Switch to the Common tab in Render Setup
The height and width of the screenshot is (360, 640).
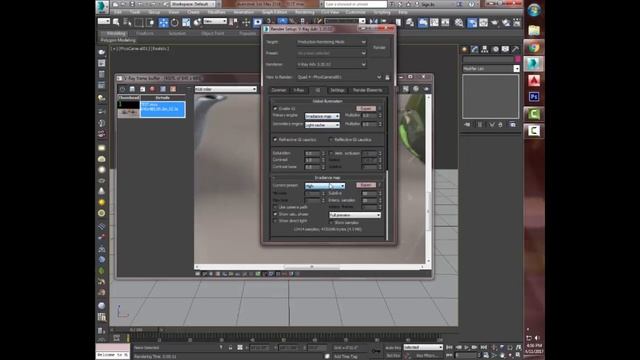(279, 90)
